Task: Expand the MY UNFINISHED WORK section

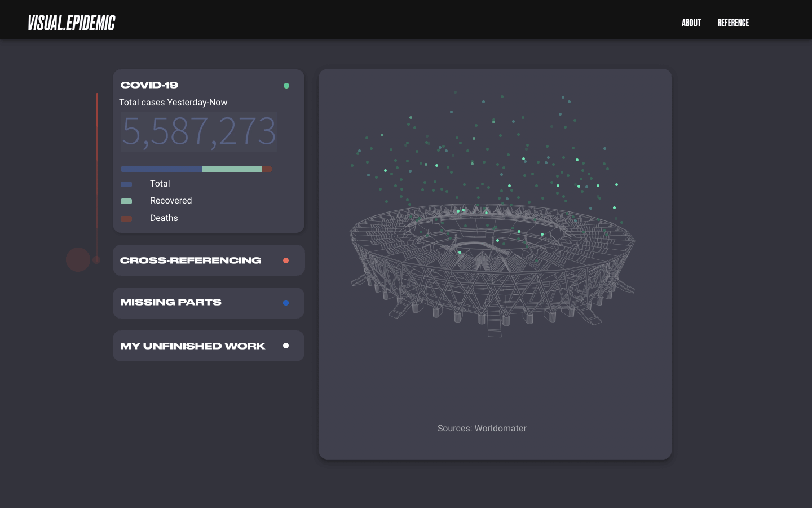Action: pos(209,346)
